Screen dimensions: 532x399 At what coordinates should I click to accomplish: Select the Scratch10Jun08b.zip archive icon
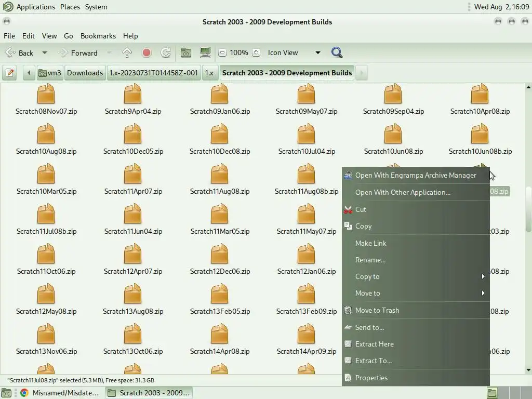click(480, 134)
